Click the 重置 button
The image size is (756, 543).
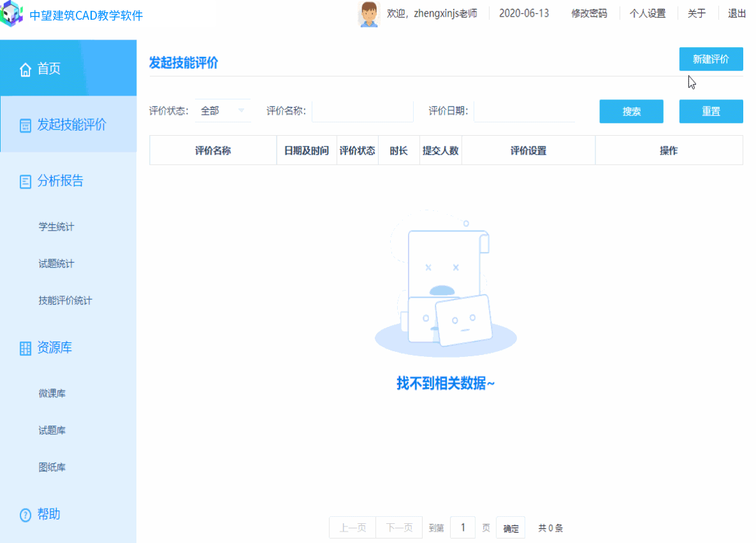pyautogui.click(x=711, y=112)
